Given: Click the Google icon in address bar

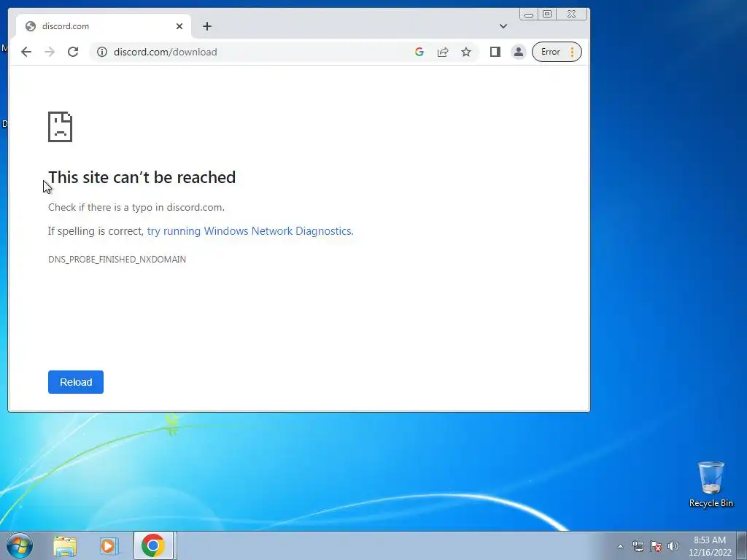Looking at the screenshot, I should (419, 52).
